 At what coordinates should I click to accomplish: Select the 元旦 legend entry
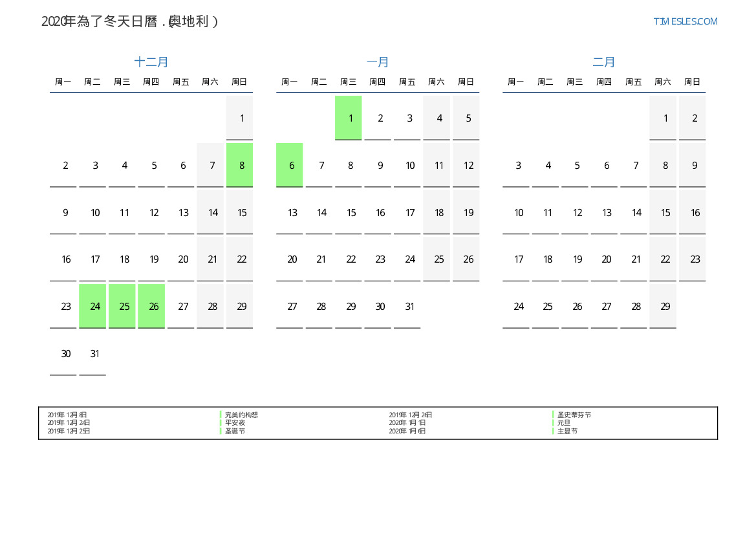coord(564,422)
